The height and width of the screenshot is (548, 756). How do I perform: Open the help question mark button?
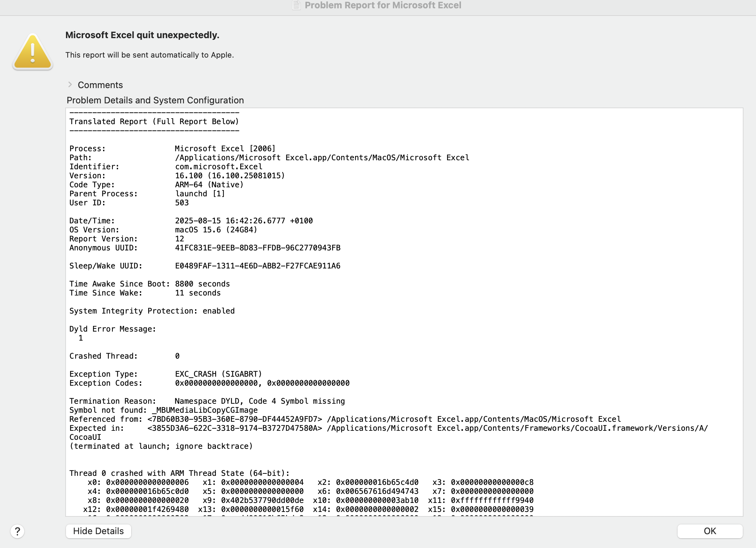[17, 531]
